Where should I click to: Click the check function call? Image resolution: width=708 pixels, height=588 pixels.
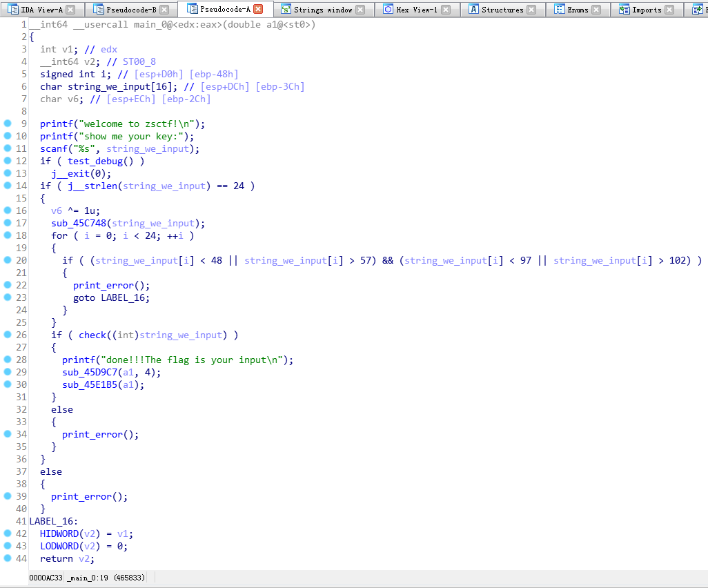point(92,335)
